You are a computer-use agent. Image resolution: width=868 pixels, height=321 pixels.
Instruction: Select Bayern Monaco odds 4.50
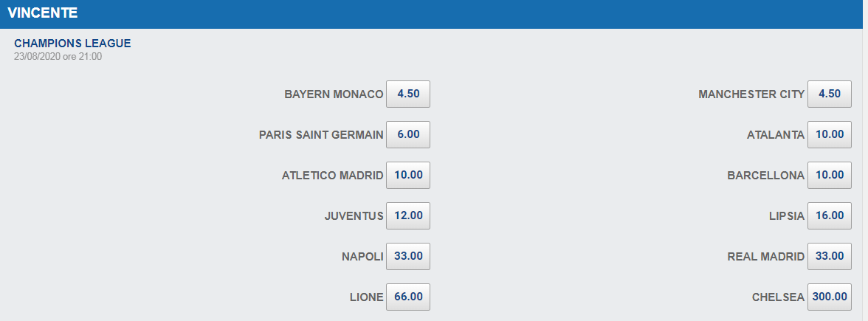408,94
